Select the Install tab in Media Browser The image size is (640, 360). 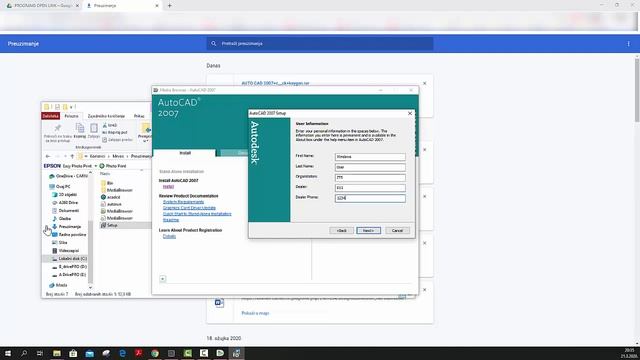(x=185, y=153)
